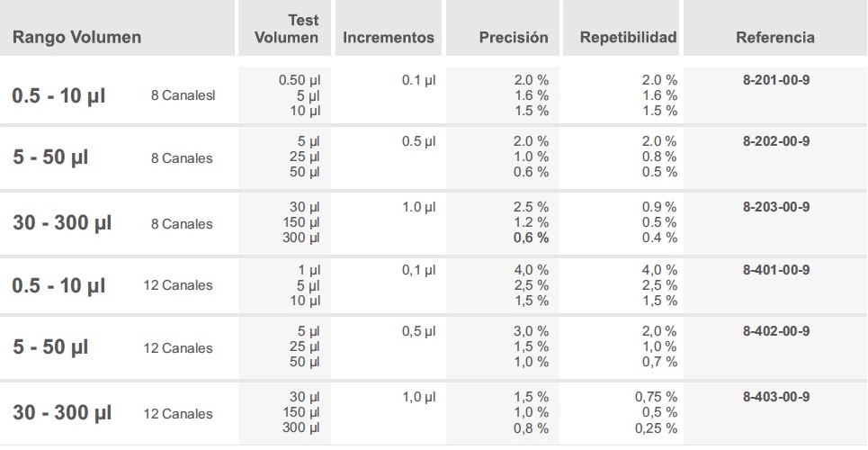Viewport: 868px width, 450px height.
Task: Open reference 8-403-00-9
Action: coord(776,396)
